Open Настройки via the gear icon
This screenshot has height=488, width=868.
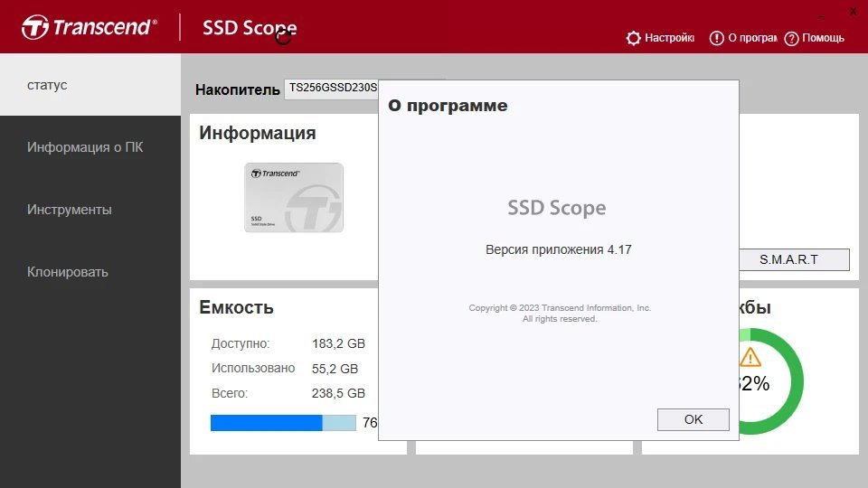click(x=633, y=38)
